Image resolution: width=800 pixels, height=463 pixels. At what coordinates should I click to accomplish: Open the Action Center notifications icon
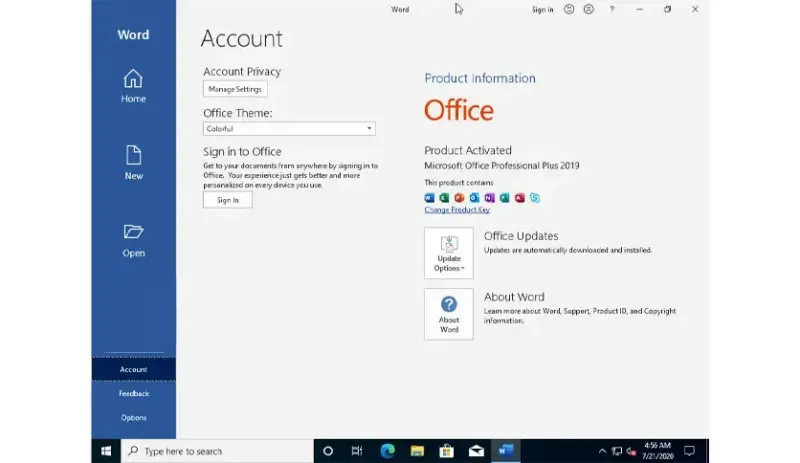point(689,451)
